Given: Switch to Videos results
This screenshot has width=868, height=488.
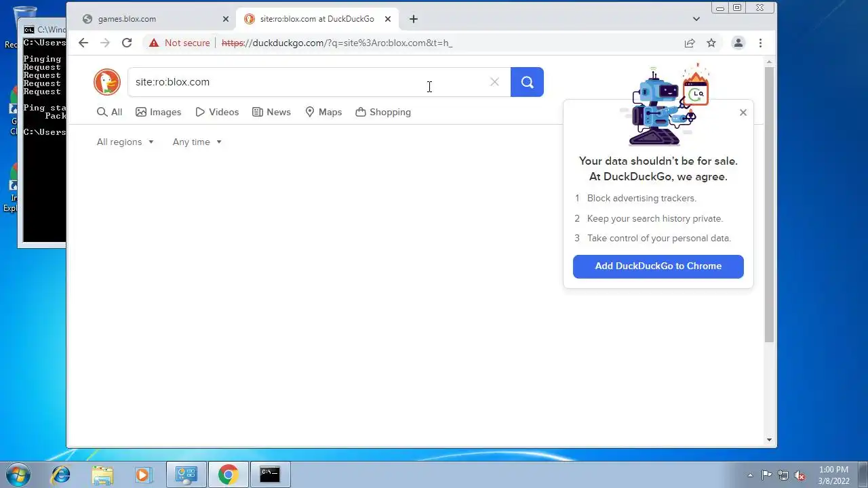Looking at the screenshot, I should pyautogui.click(x=217, y=112).
